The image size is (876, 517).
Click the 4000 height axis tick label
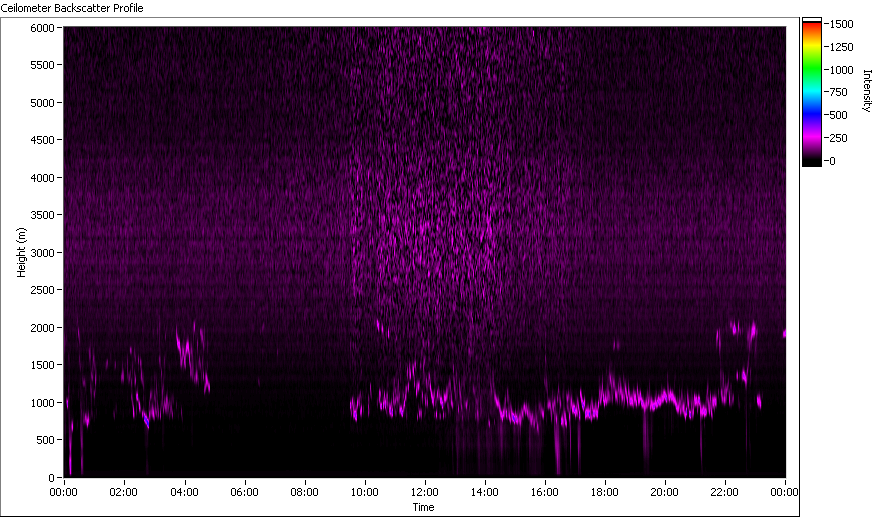coord(42,178)
